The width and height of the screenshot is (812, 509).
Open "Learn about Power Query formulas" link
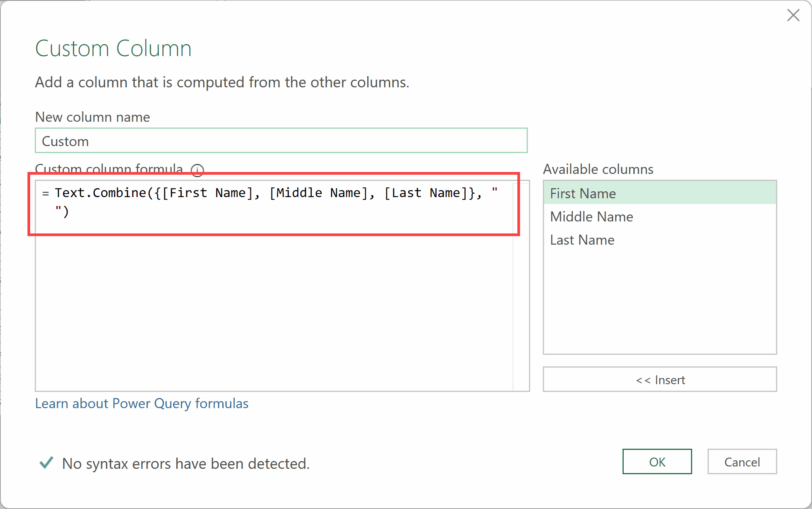tap(142, 403)
